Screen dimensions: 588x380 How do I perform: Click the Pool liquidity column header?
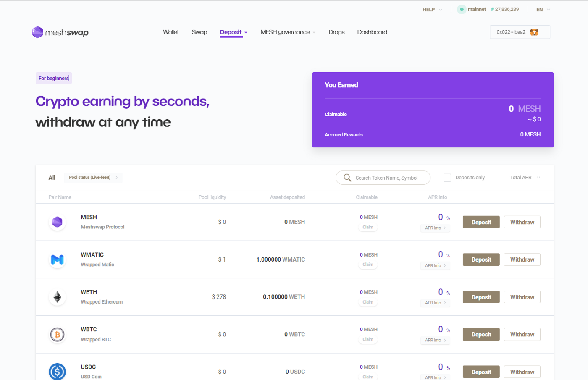tap(212, 197)
